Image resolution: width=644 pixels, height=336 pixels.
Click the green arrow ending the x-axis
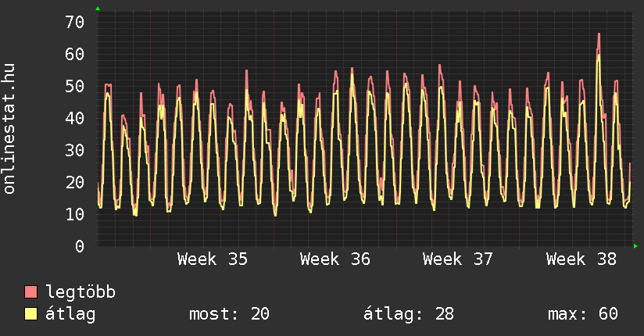(635, 246)
